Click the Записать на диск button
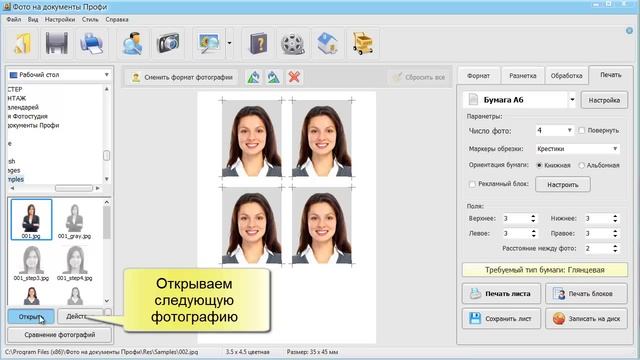Viewport: 640px width, 360px height. [586, 319]
